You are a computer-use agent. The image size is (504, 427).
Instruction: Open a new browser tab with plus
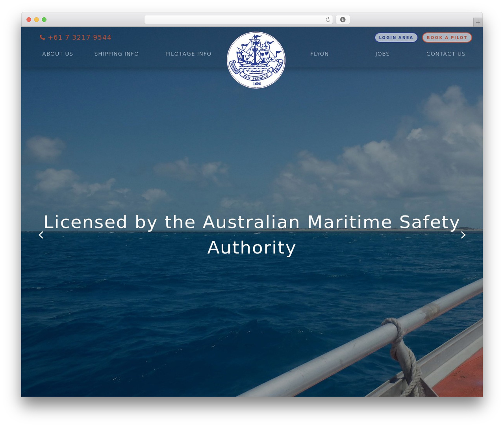click(478, 22)
